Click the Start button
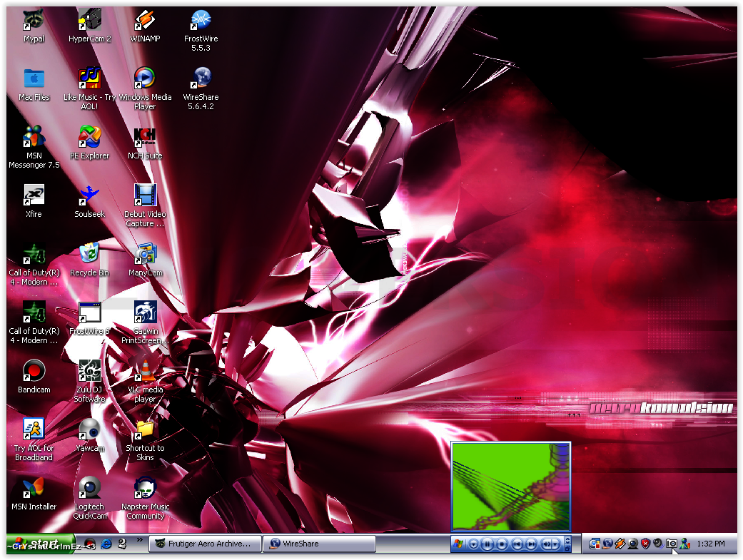This screenshot has height=560, width=743. pyautogui.click(x=41, y=544)
